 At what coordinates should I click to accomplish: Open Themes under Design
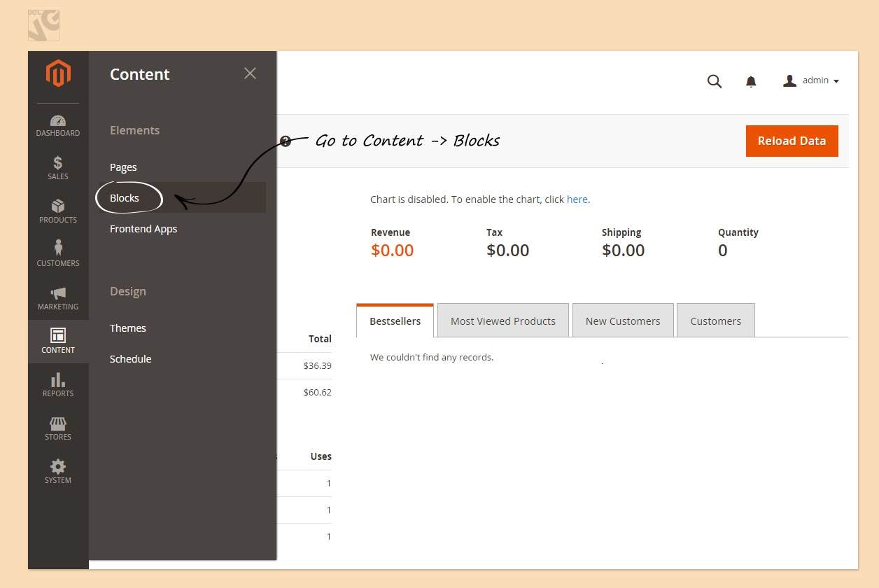pos(127,328)
